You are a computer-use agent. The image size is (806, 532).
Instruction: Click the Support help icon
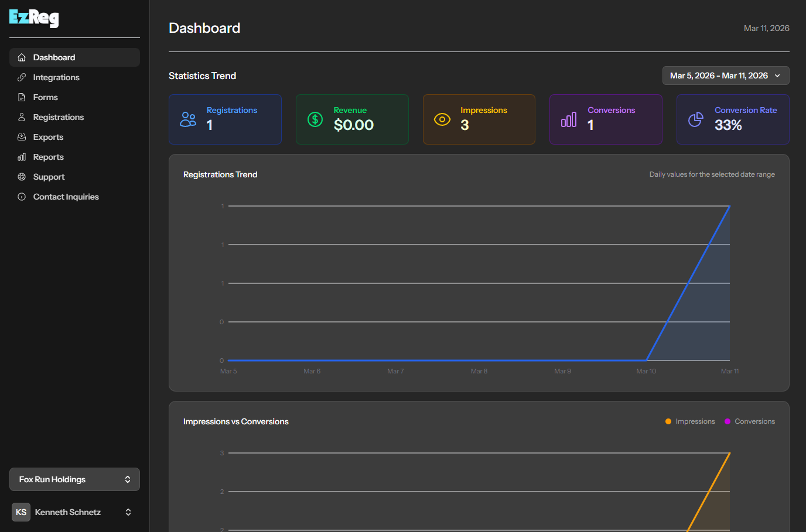[22, 177]
